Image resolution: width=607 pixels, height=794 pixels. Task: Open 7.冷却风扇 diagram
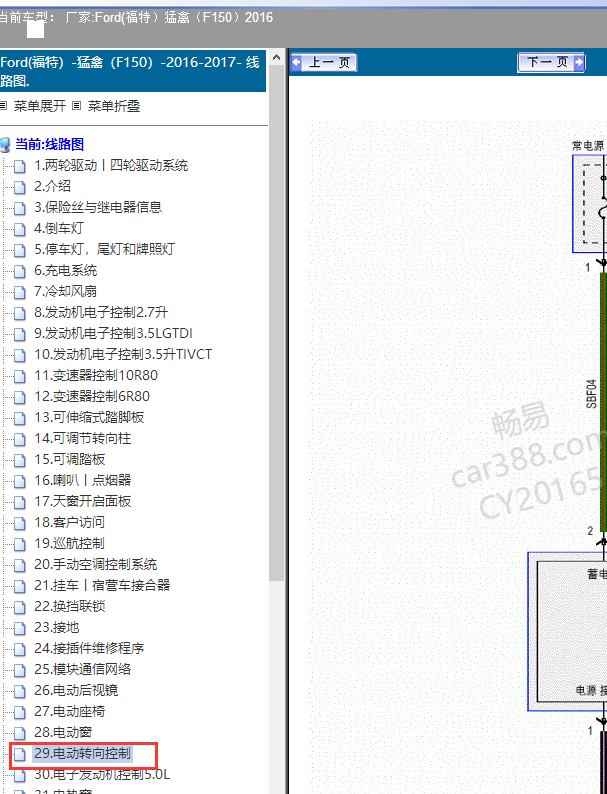65,291
